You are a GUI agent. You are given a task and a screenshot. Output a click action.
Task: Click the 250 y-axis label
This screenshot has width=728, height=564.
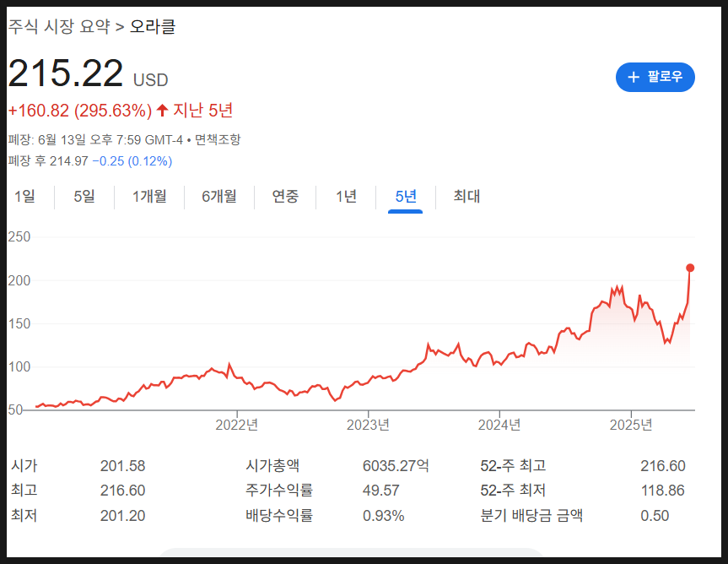tap(19, 237)
